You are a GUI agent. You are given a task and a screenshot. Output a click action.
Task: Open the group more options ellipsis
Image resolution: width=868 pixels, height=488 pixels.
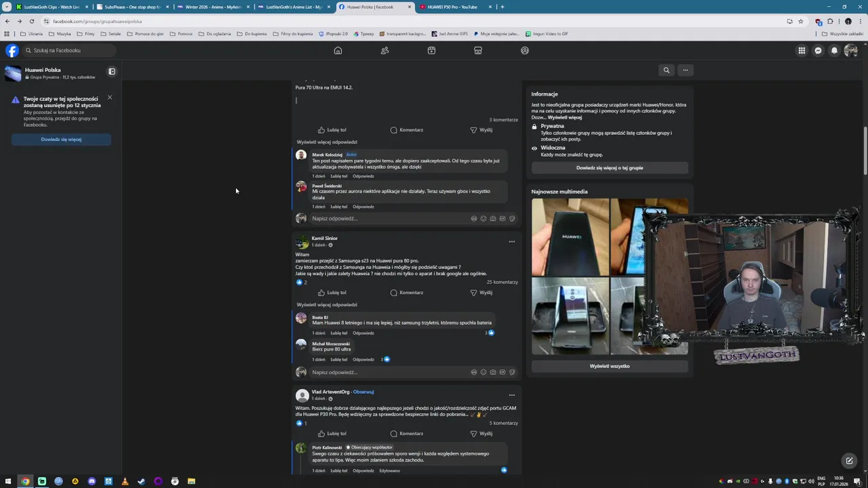pos(685,70)
